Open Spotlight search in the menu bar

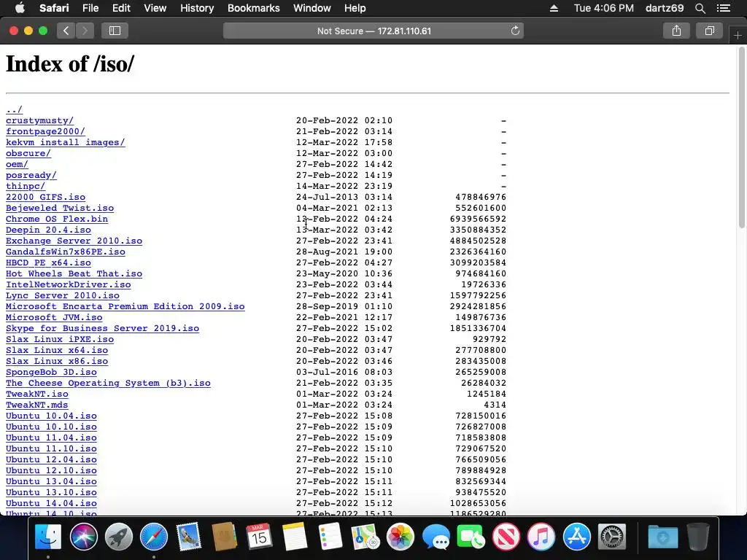click(x=700, y=8)
